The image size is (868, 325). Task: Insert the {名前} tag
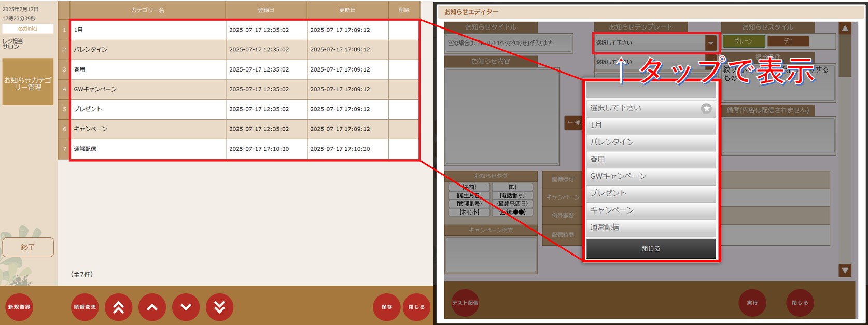[469, 187]
